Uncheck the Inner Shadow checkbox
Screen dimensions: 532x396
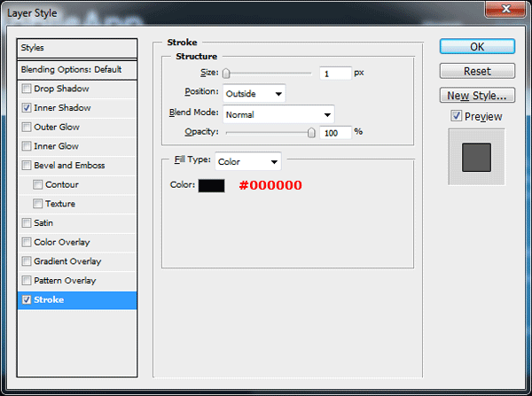click(27, 108)
